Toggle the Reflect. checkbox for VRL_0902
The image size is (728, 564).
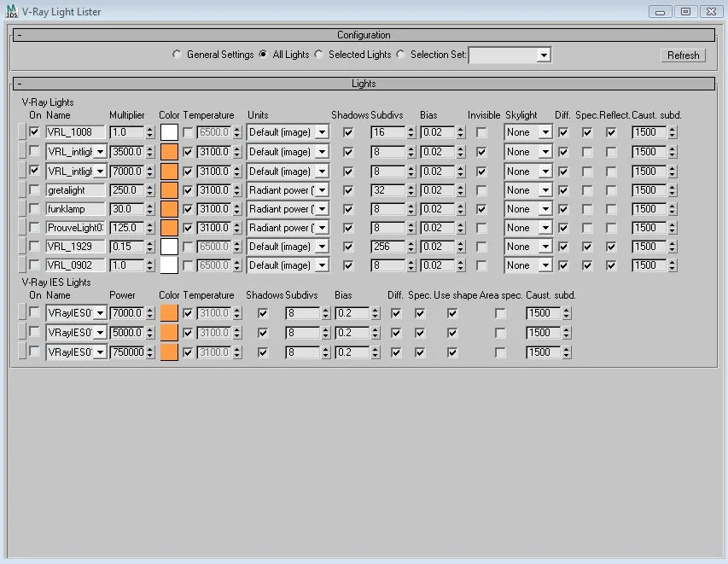point(611,265)
